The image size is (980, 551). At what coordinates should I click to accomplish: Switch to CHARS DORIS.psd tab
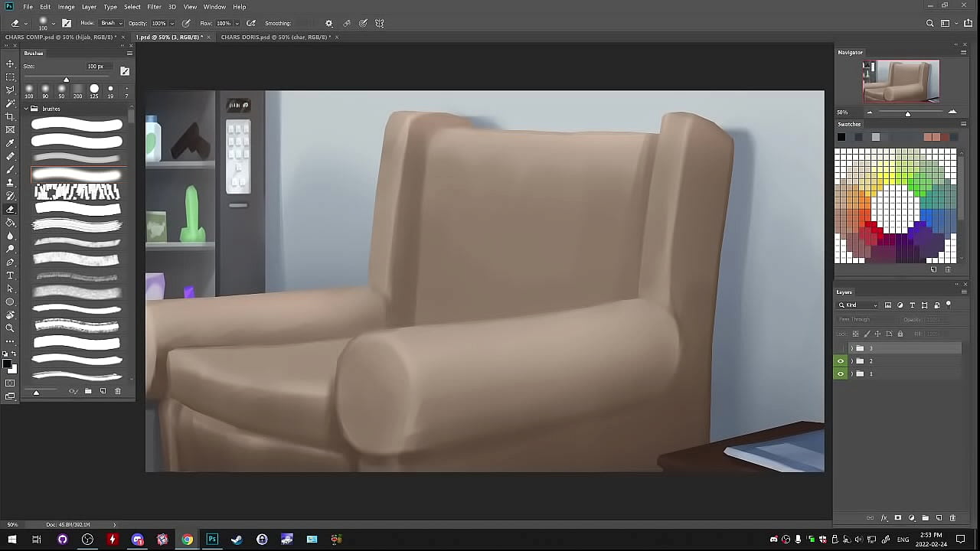pos(276,37)
